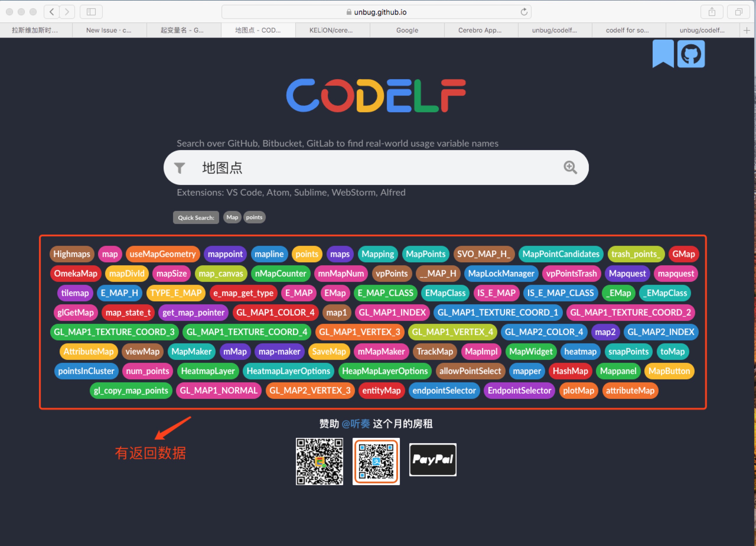Show all tabs overview icon
This screenshot has width=756, height=546.
[739, 12]
